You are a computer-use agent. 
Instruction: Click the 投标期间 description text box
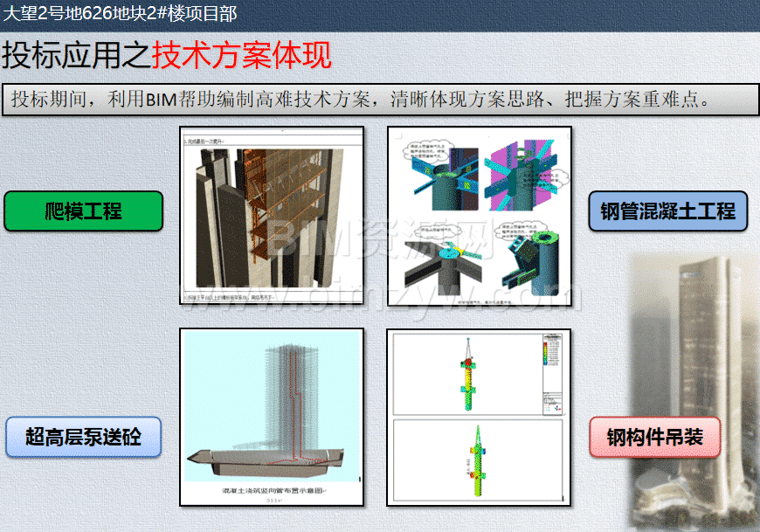(x=375, y=99)
